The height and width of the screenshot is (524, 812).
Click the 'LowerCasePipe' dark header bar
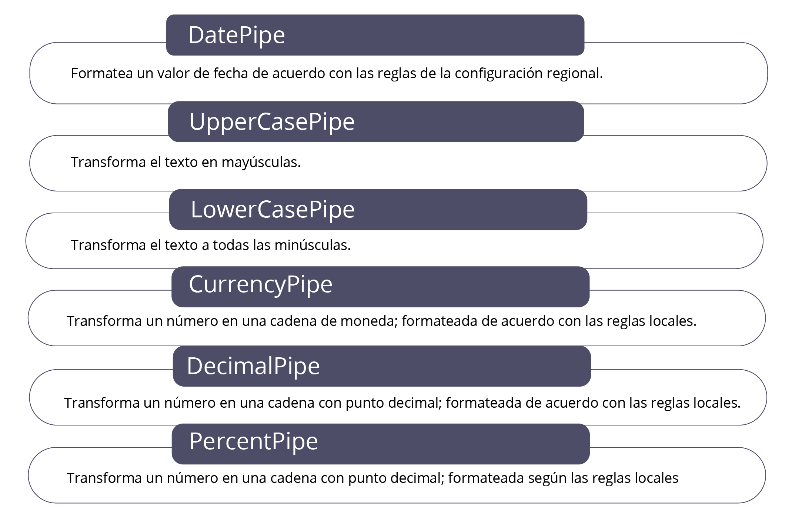378,210
